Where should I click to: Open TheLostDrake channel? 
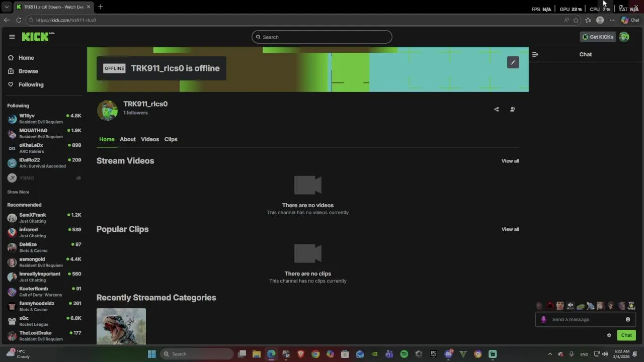click(x=44, y=336)
